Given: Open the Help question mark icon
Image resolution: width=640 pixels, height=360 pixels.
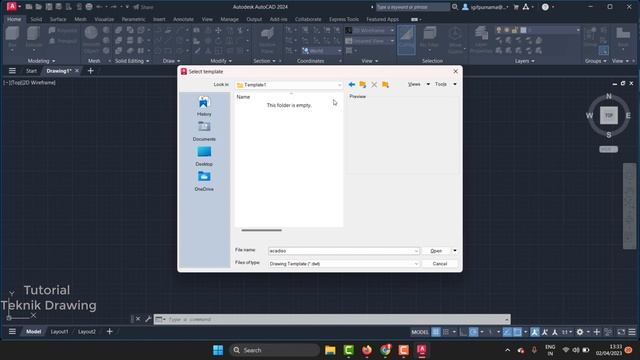Looking at the screenshot, I should click(545, 7).
